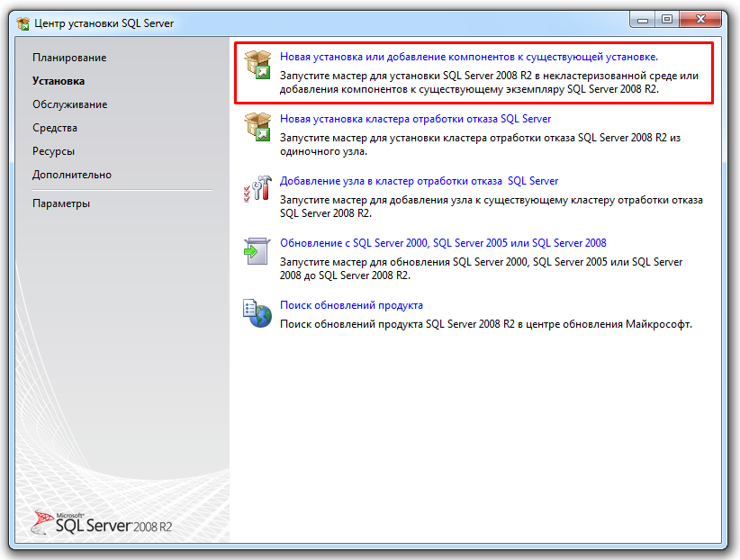Click the new standalone installation box icon
Viewport: 740px width, 560px height.
pos(257,65)
